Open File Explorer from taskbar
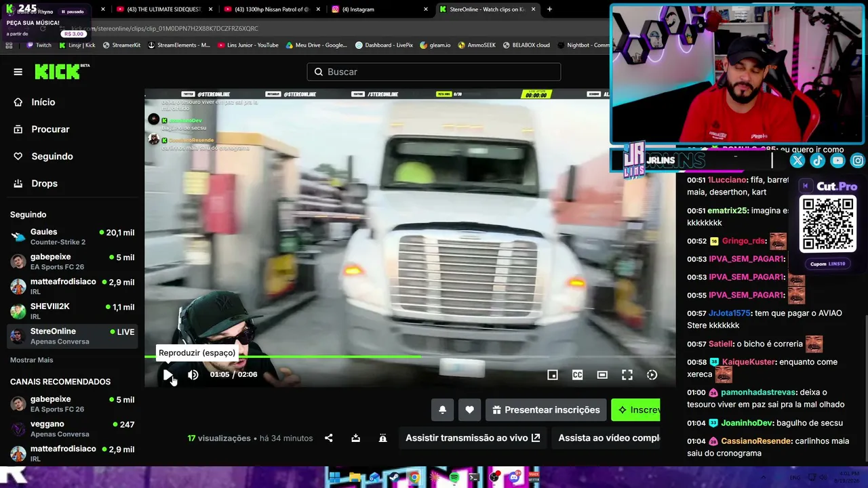Viewport: 868px width, 488px height. click(x=355, y=477)
